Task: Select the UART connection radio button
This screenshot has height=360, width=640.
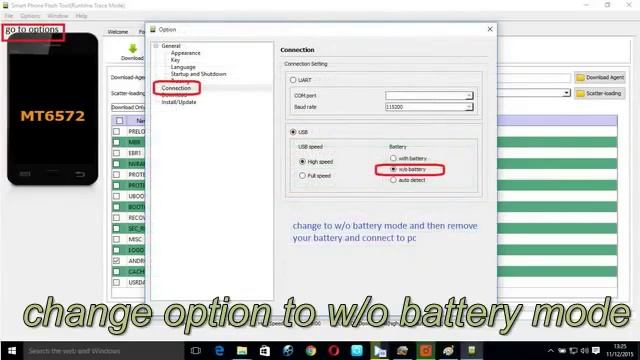Action: (x=293, y=80)
